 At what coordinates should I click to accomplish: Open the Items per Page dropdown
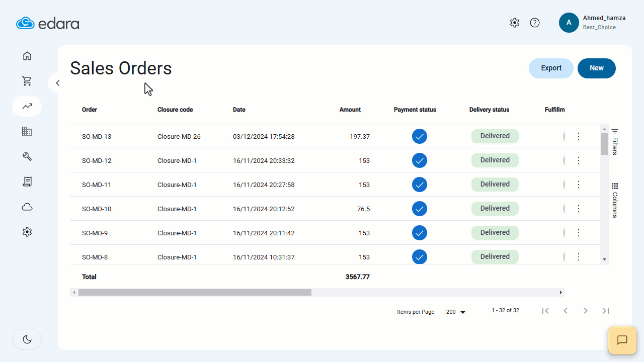(456, 312)
